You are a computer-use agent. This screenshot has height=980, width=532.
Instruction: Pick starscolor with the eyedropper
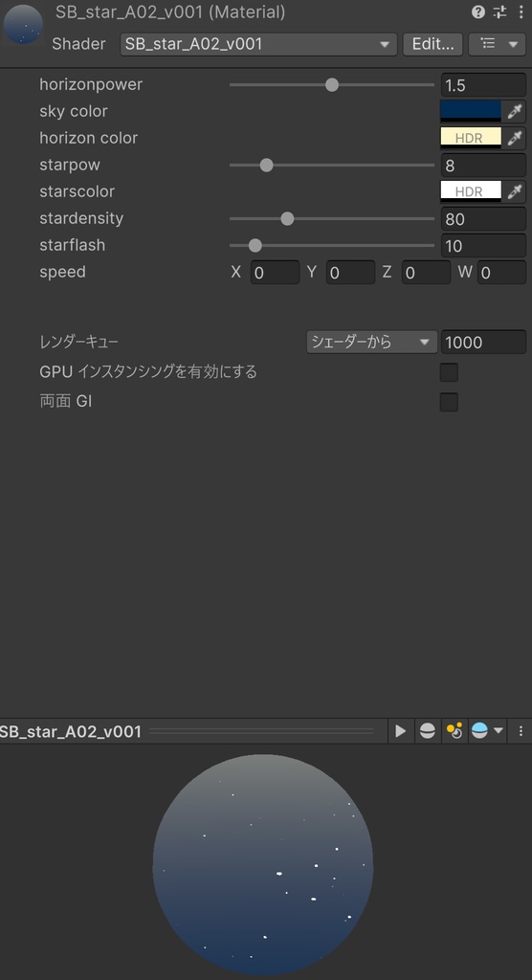(514, 191)
